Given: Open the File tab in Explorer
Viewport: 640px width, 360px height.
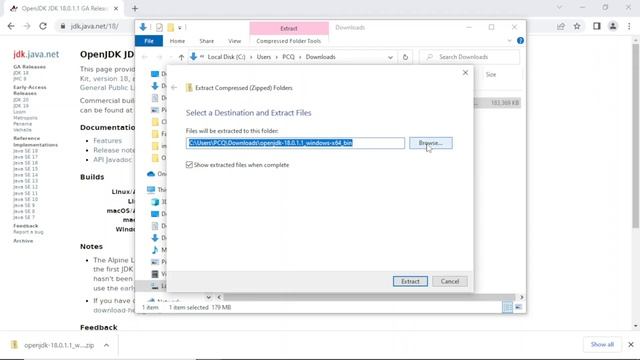Looking at the screenshot, I should (149, 41).
